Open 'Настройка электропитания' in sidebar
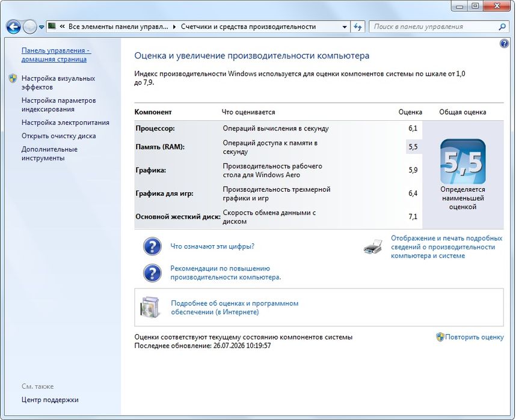Image resolution: width=516 pixels, height=420 pixels. [x=65, y=123]
